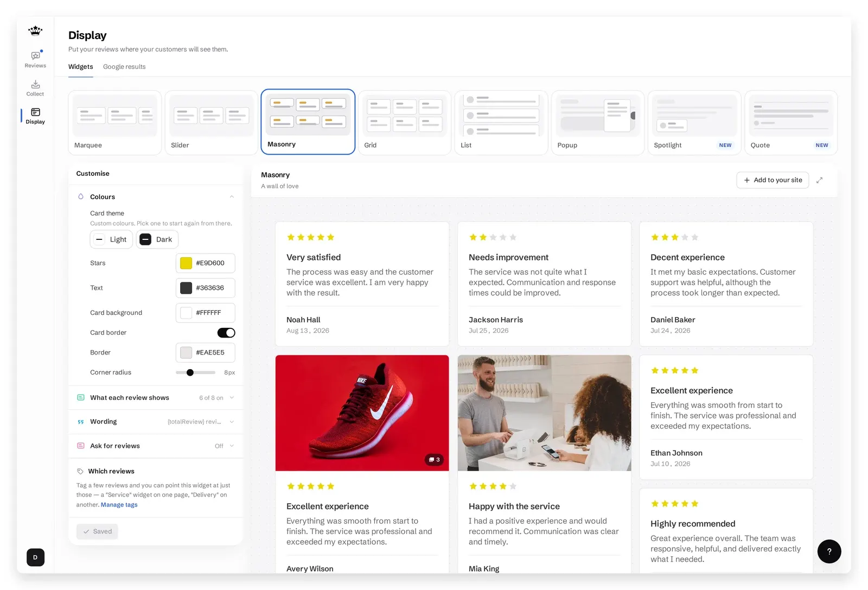Edit the Card background hex #FFFFFF
Screen dimensions: 868x590
click(x=208, y=313)
